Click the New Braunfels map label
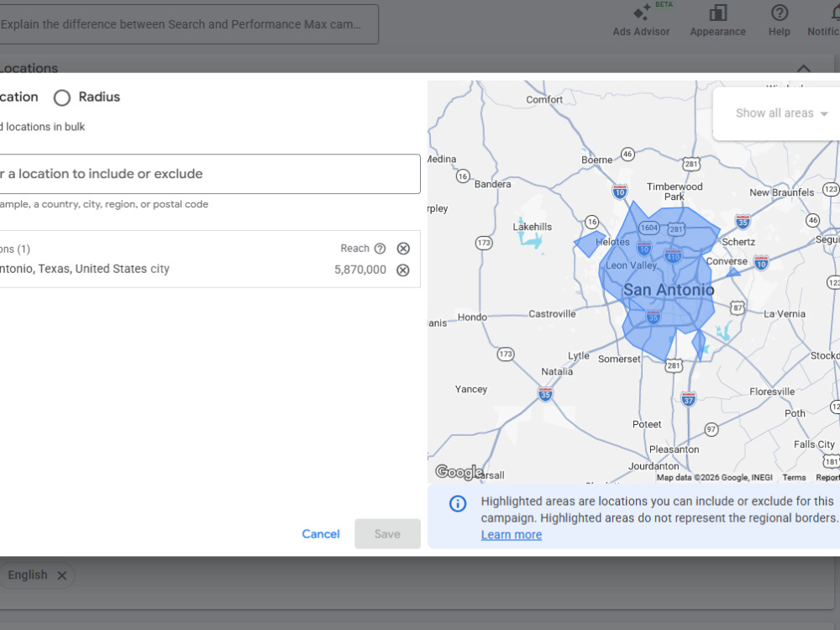840x630 pixels. (781, 192)
